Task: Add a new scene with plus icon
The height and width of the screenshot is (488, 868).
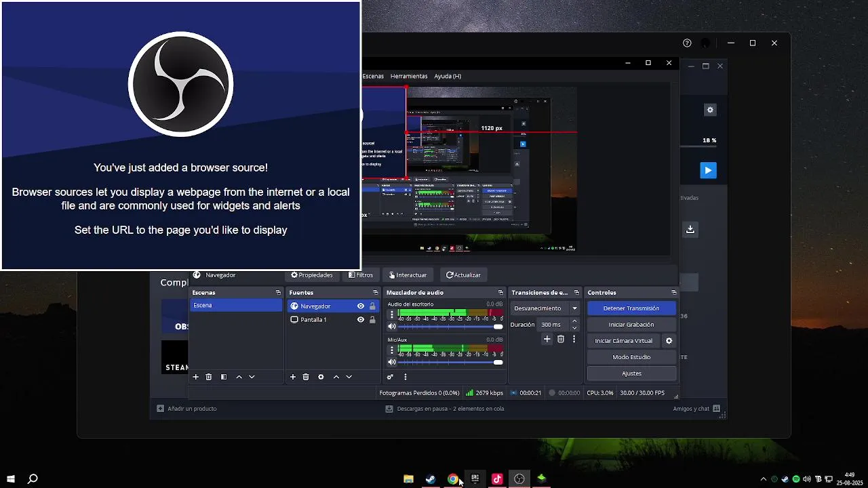Action: [196, 377]
